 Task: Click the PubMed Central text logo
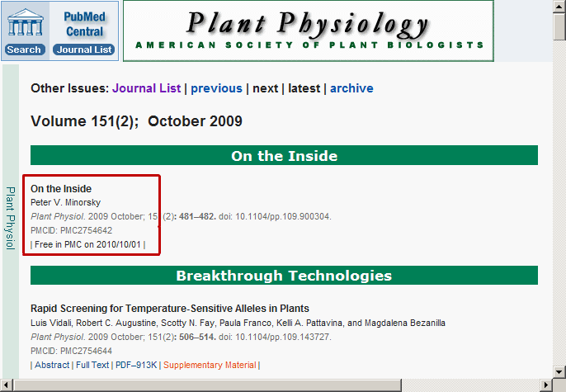83,22
